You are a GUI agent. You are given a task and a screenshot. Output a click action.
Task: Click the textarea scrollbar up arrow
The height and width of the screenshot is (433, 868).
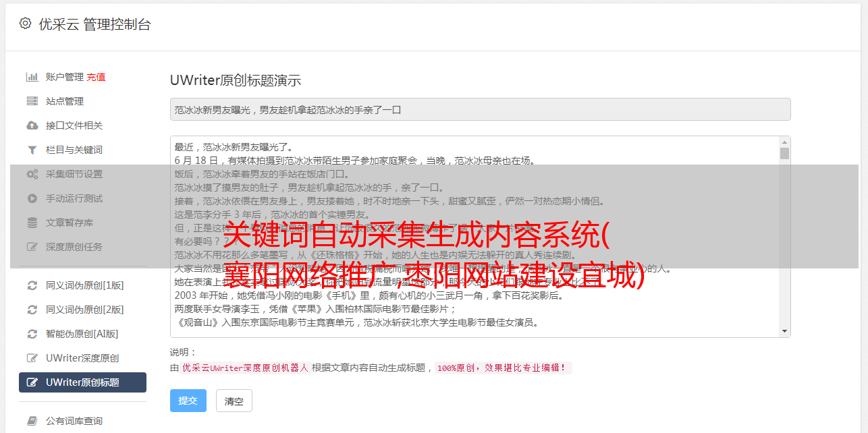784,142
